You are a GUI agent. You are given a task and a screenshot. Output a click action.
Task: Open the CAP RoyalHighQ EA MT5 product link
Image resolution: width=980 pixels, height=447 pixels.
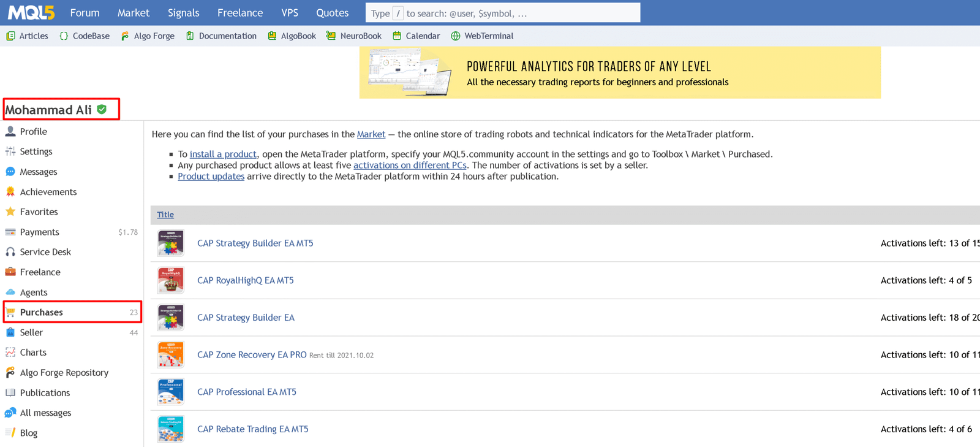(245, 280)
